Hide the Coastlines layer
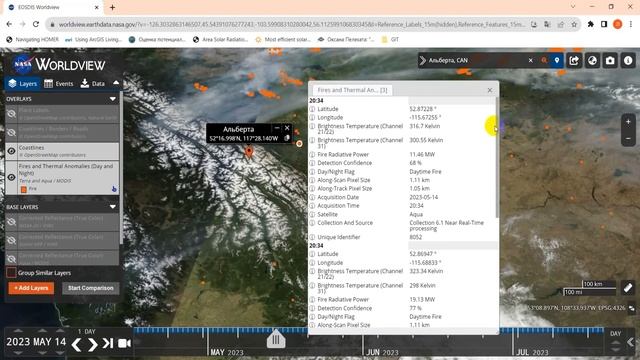Screen dimensions: 640x360 (x=11, y=151)
